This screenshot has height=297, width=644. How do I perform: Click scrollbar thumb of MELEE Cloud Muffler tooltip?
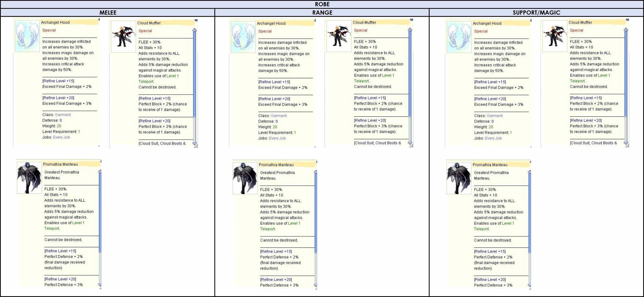(x=195, y=74)
